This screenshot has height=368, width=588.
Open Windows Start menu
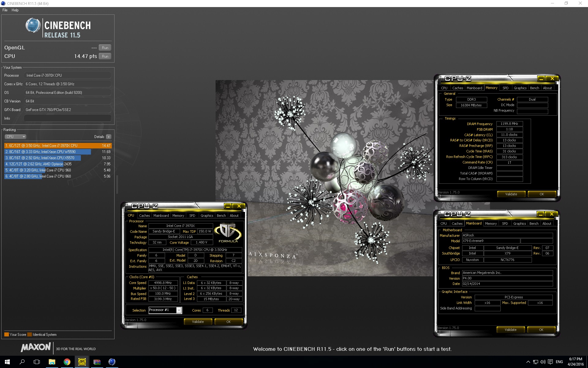point(7,362)
